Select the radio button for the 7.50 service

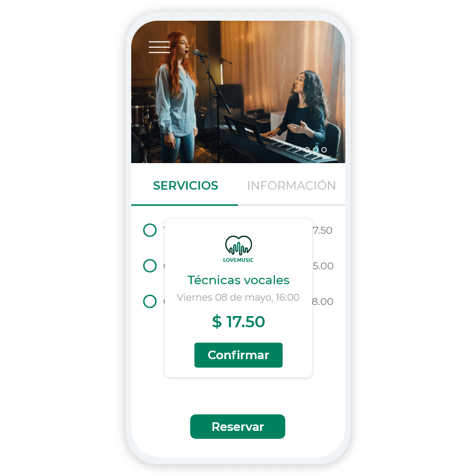[x=150, y=230]
